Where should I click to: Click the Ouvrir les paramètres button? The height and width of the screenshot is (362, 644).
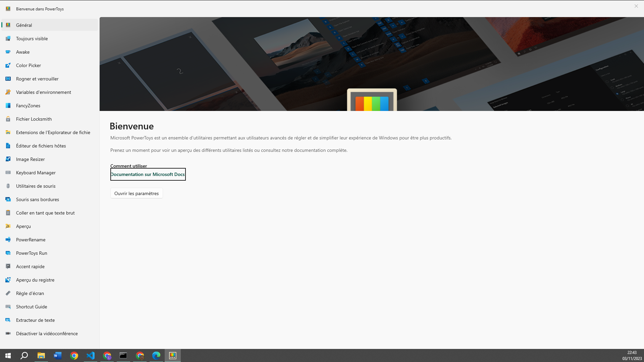[137, 193]
